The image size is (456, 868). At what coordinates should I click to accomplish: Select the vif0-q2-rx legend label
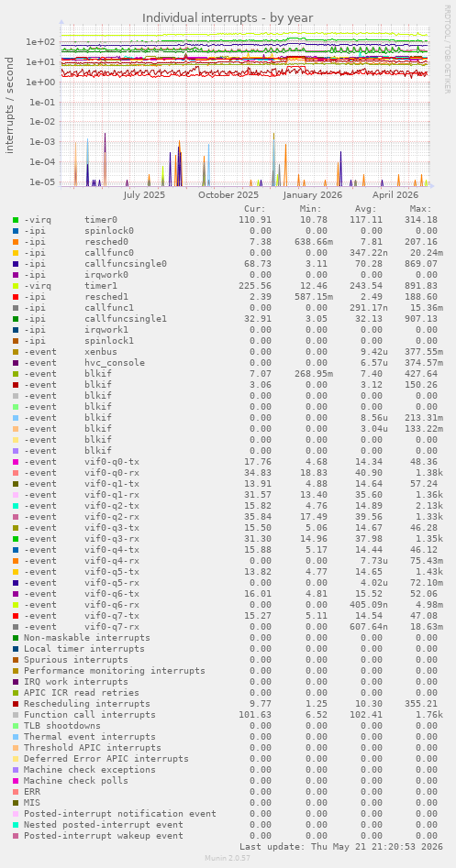[x=111, y=517]
